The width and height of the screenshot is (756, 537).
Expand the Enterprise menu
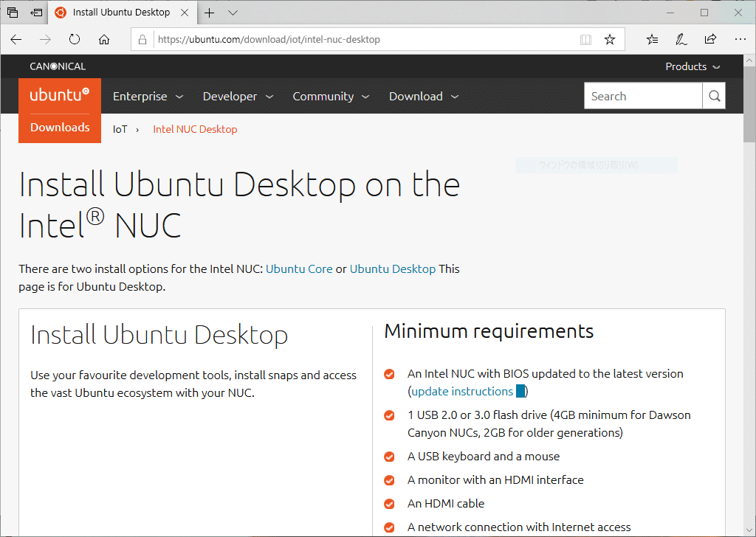coord(148,97)
